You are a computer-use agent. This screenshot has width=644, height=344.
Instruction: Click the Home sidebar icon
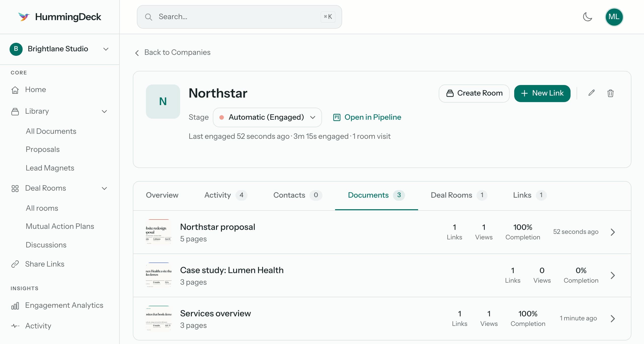(x=15, y=90)
